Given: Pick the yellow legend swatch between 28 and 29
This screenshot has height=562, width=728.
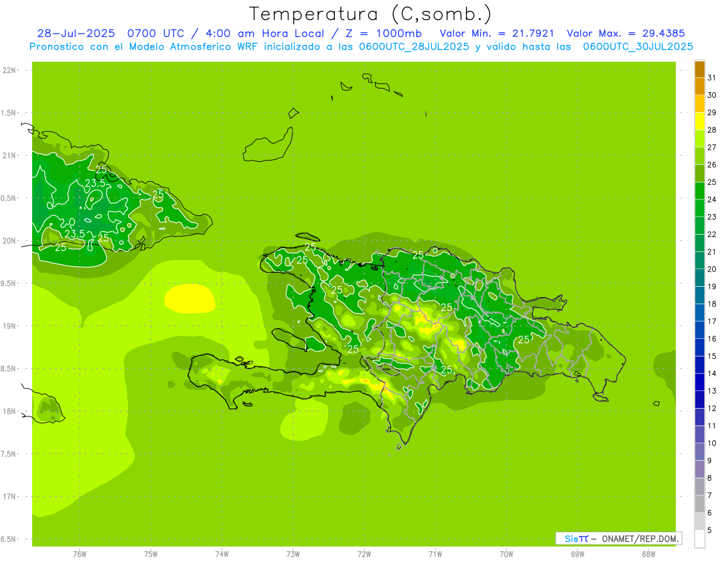Looking at the screenshot, I should point(699,121).
